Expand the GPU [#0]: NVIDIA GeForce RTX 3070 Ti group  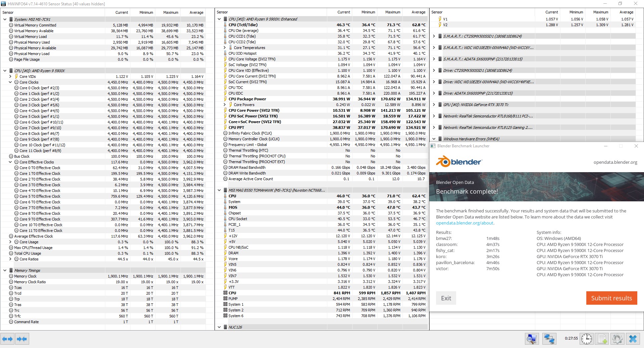(434, 105)
